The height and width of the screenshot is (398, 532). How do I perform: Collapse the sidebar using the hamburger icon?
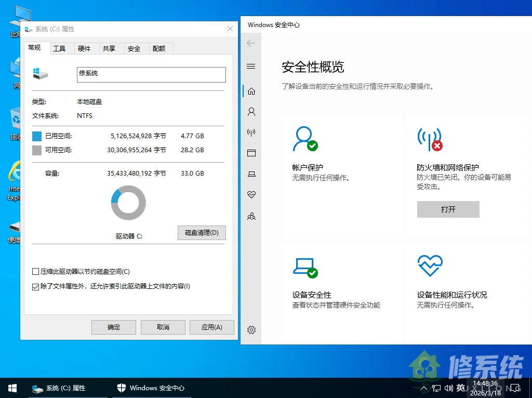[251, 67]
